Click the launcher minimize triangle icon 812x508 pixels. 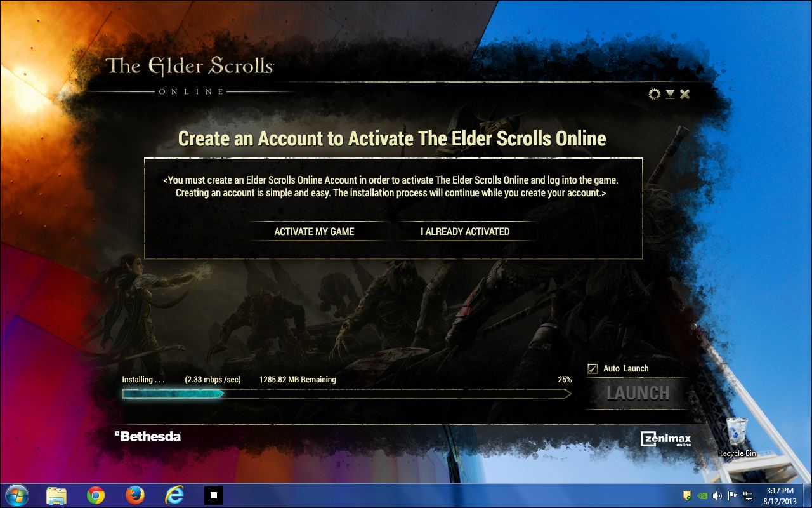[x=670, y=94]
